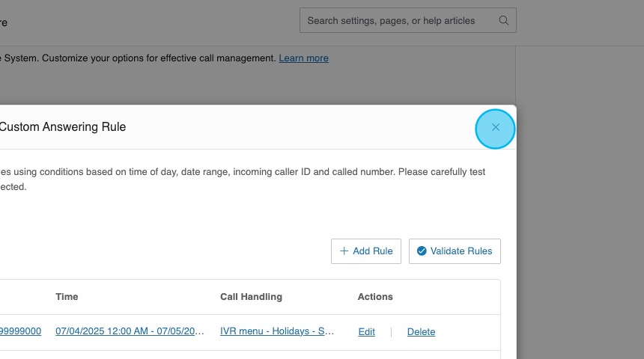Image resolution: width=644 pixels, height=359 pixels.
Task: Delete the Holidays answering rule
Action: click(421, 332)
